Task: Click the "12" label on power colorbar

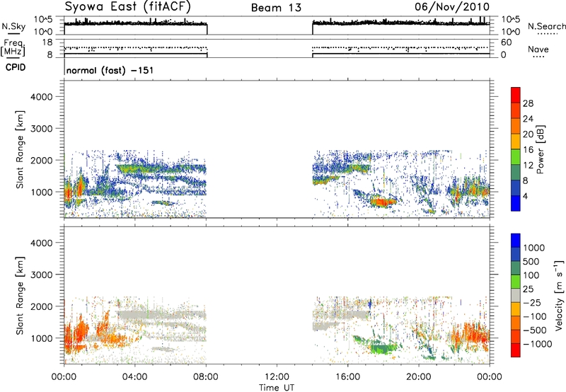Action: 528,166
